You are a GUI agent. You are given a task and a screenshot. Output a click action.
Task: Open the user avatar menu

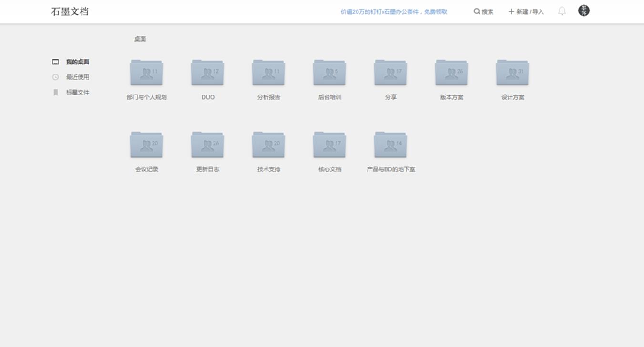(584, 11)
